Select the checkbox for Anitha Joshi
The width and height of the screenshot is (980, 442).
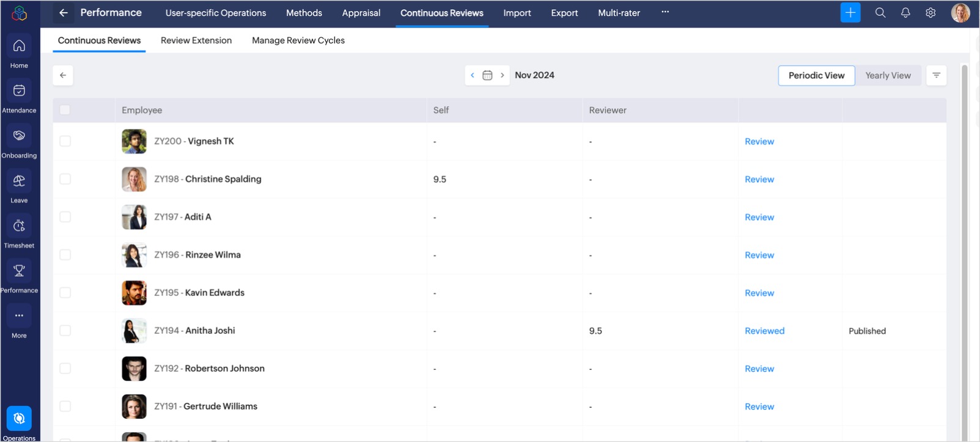[x=65, y=331]
